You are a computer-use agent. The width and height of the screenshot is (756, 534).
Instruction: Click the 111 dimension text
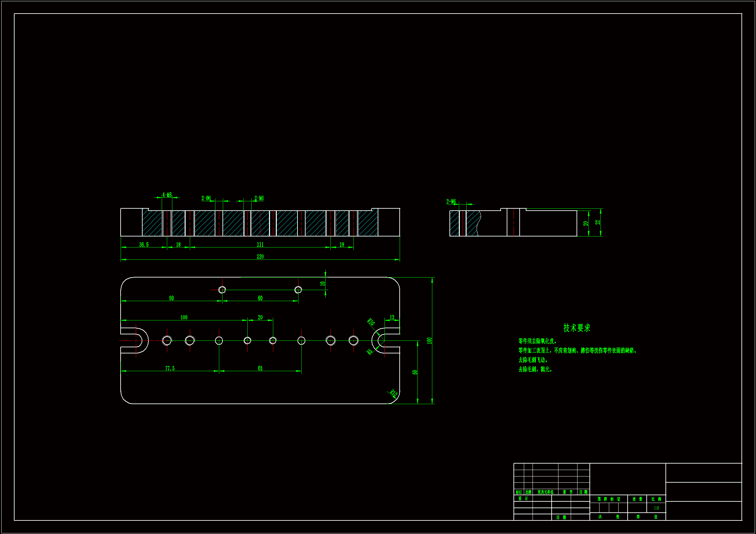point(260,245)
